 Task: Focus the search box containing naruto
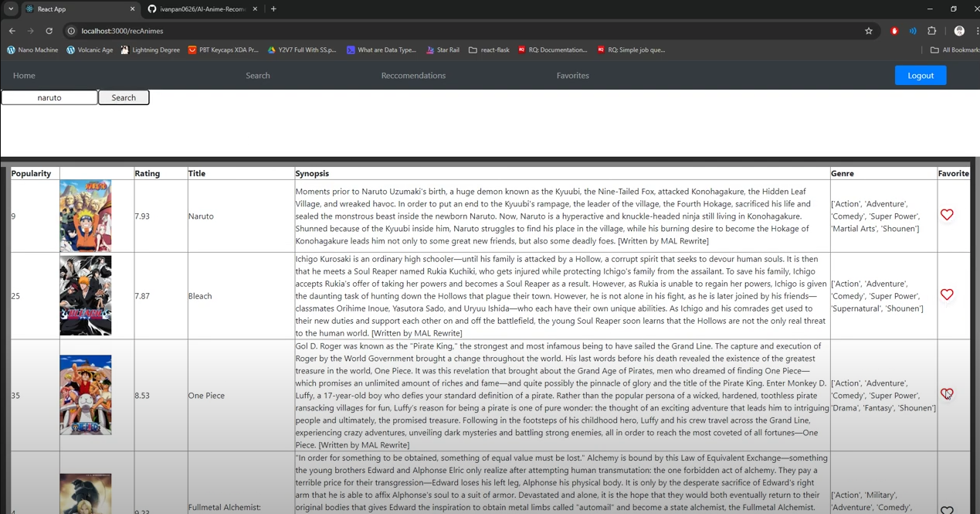(49, 97)
